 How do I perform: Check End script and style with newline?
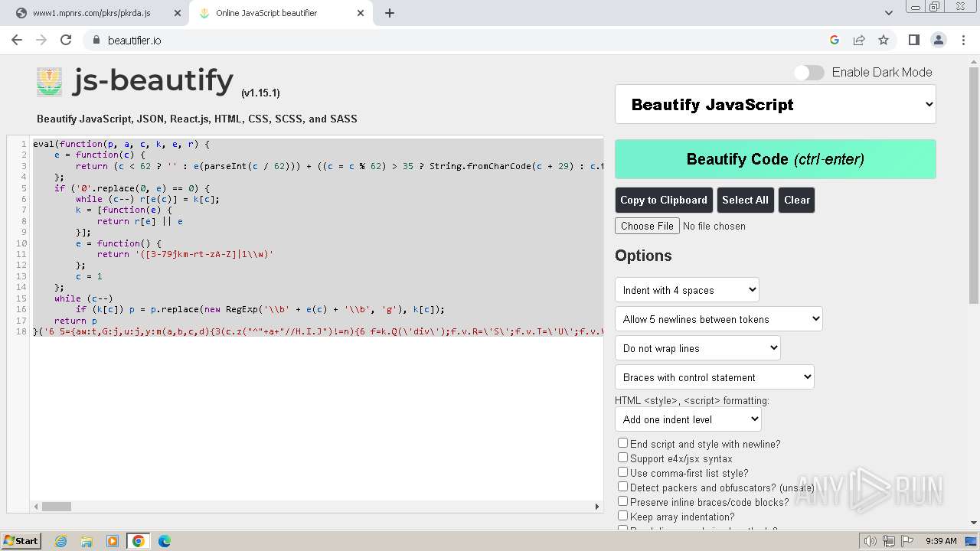pos(623,443)
